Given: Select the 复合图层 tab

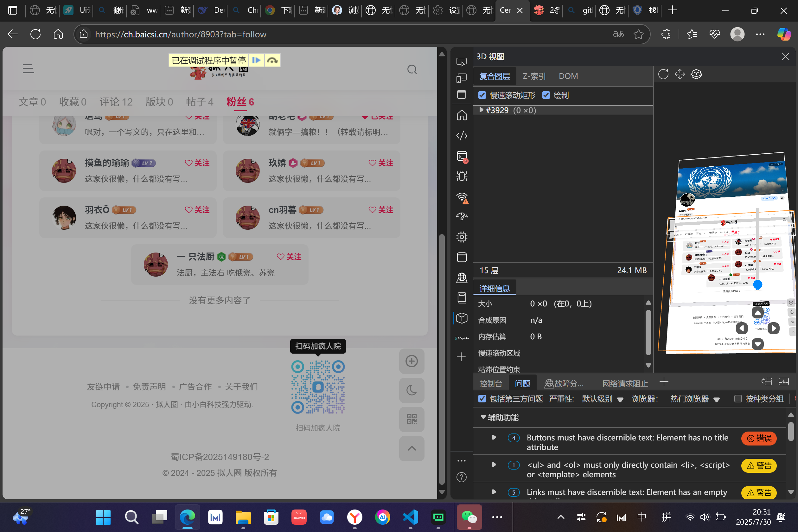Looking at the screenshot, I should coord(495,76).
